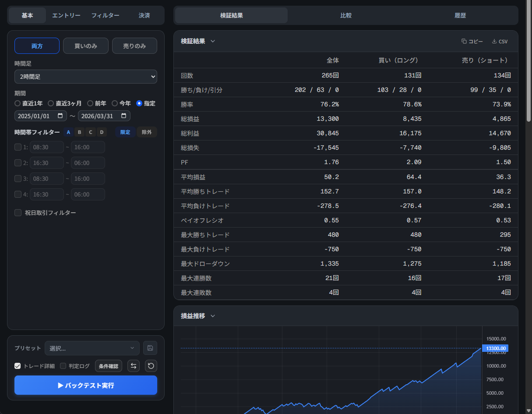Image resolution: width=532 pixels, height=414 pixels.
Task: Enable time filter row 4 checkbox
Action: tap(18, 194)
